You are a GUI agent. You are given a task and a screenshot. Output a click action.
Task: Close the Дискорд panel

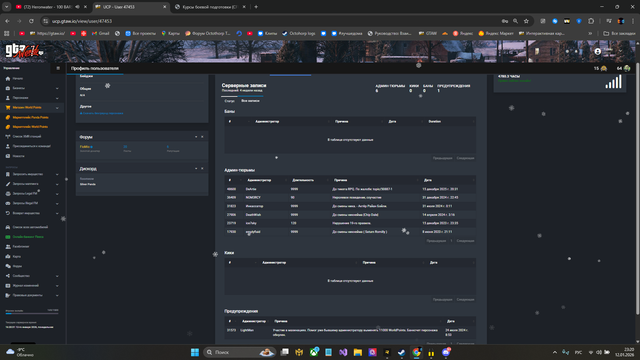tap(202, 169)
